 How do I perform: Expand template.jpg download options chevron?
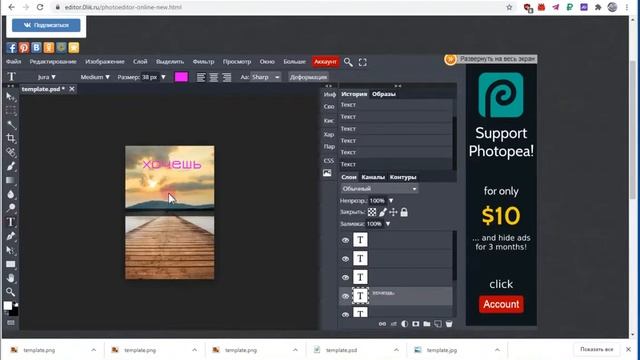pyautogui.click(x=497, y=350)
